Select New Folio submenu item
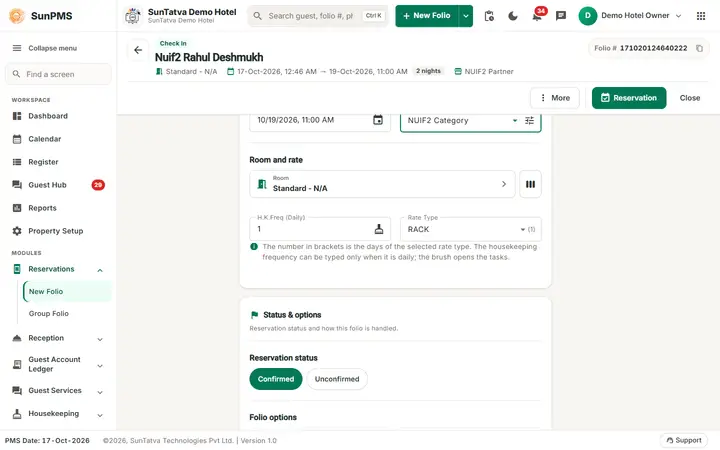Image resolution: width=720 pixels, height=450 pixels. click(67, 292)
